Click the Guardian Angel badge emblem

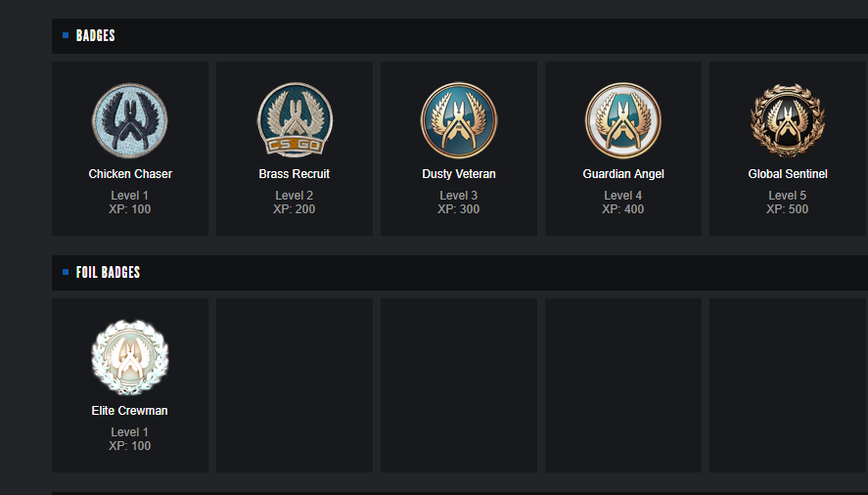pos(623,120)
